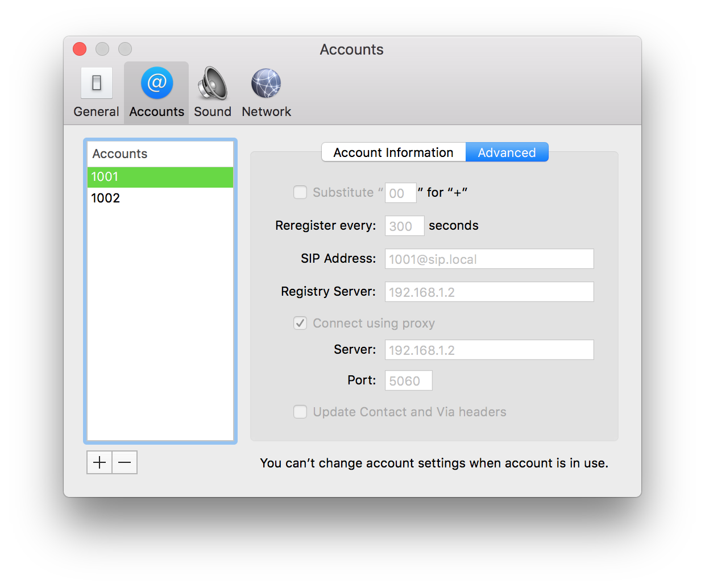Click the proxy Port field
The image size is (705, 588).
point(409,380)
